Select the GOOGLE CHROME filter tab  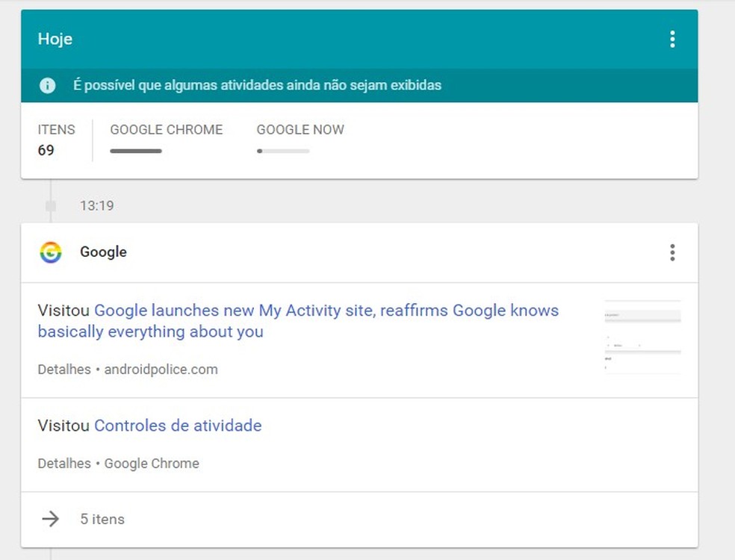[x=166, y=129]
